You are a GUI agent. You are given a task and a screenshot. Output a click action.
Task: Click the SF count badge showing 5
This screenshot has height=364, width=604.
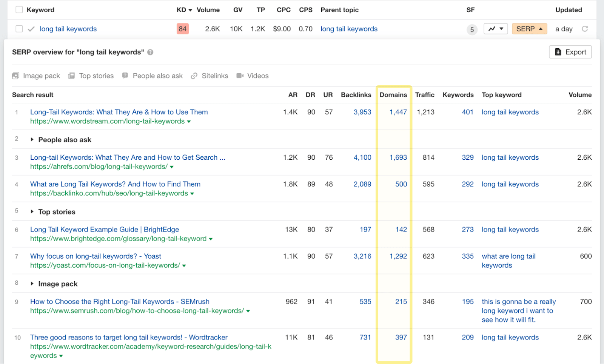pyautogui.click(x=472, y=29)
